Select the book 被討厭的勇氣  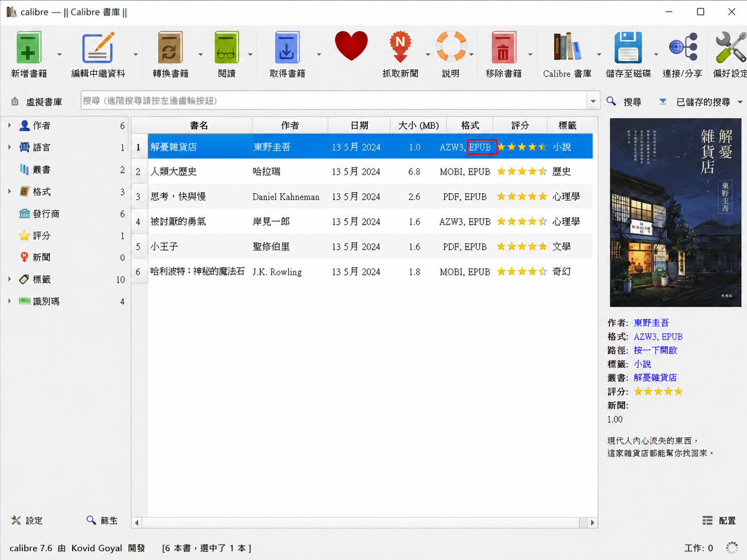(x=178, y=222)
